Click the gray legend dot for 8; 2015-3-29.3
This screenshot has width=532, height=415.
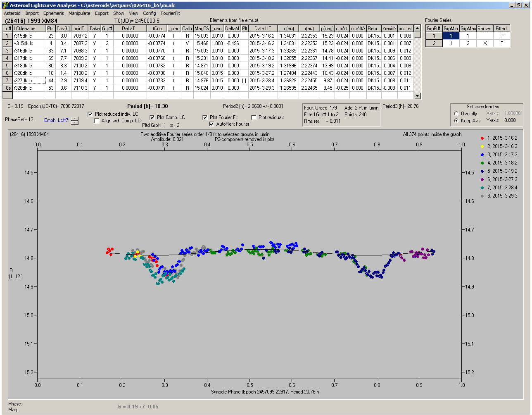click(482, 196)
